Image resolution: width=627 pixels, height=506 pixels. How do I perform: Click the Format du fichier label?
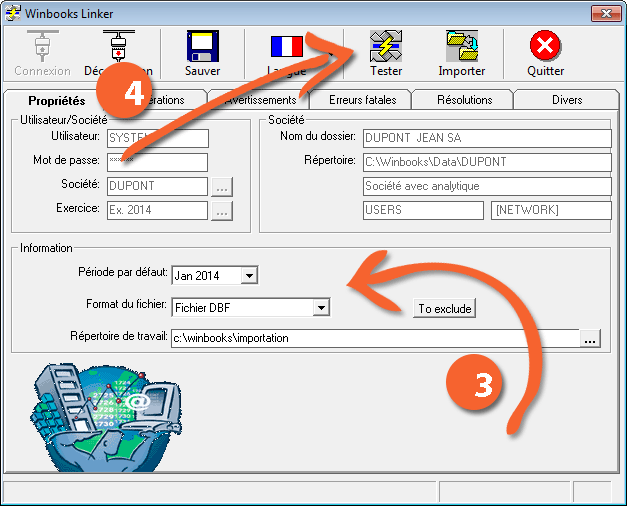(126, 304)
